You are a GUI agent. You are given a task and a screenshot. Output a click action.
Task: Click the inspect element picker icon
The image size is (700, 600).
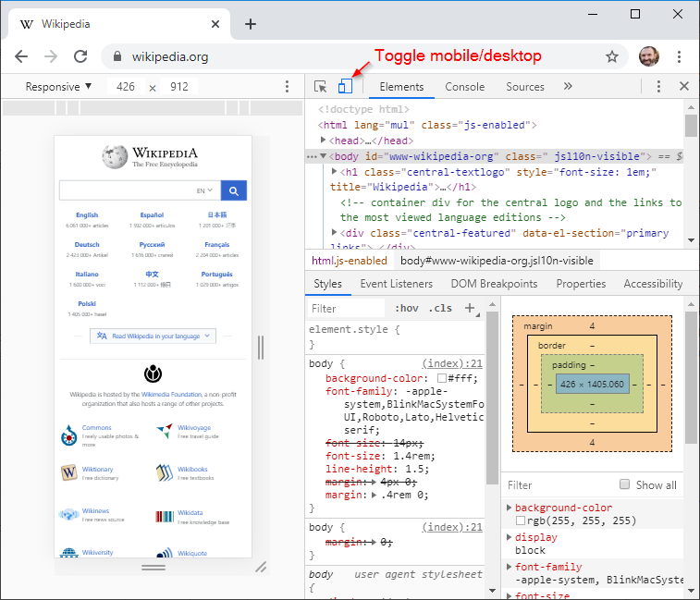(x=321, y=87)
